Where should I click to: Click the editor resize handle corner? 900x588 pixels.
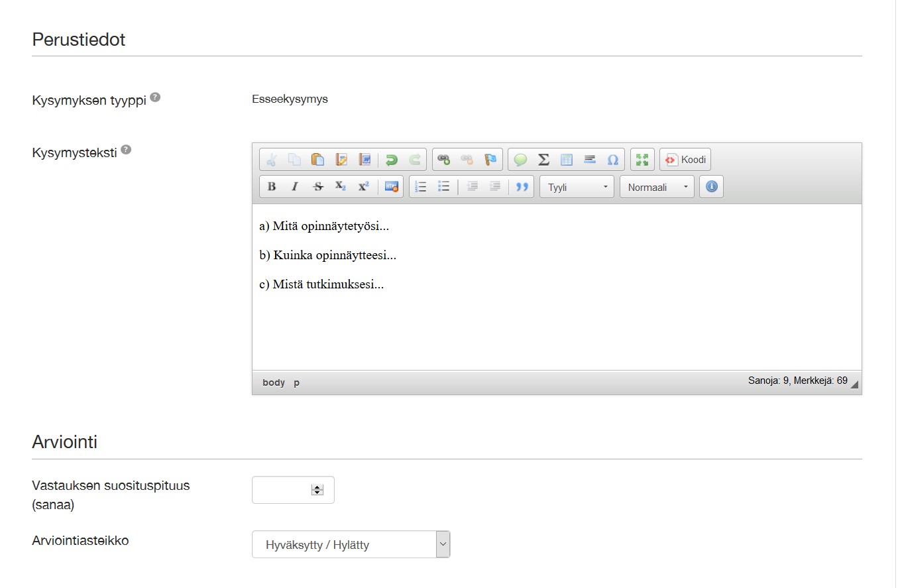(854, 384)
